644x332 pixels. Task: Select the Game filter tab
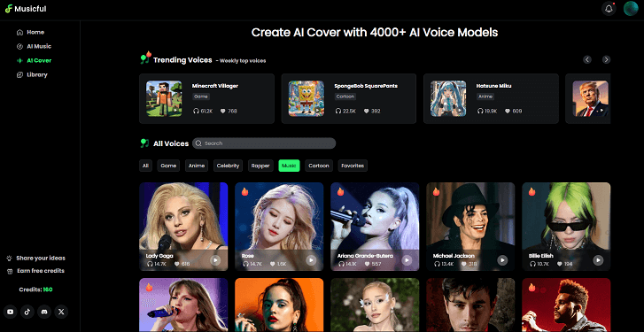pyautogui.click(x=168, y=166)
